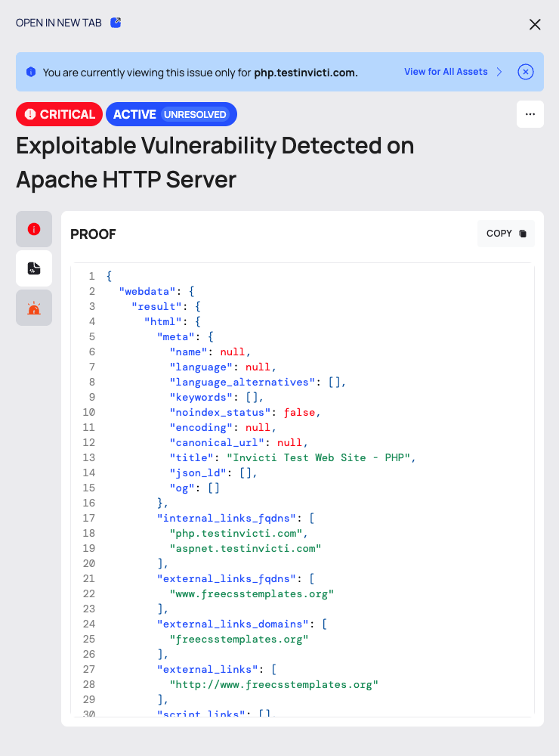Viewport: 559px width, 756px height.
Task: Open issue in new tab icon
Action: [x=116, y=23]
